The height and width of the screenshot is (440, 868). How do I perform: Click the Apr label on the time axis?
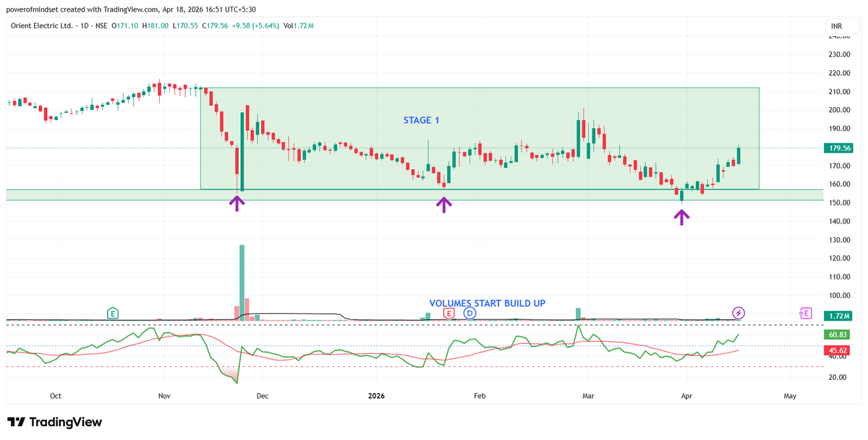(686, 396)
